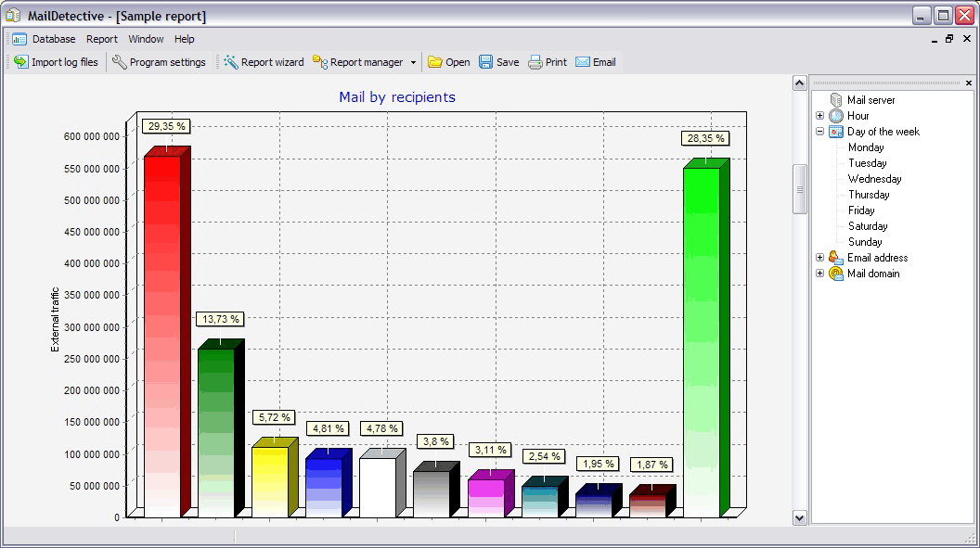Click Import log files label
This screenshot has width=980, height=548.
coord(65,62)
